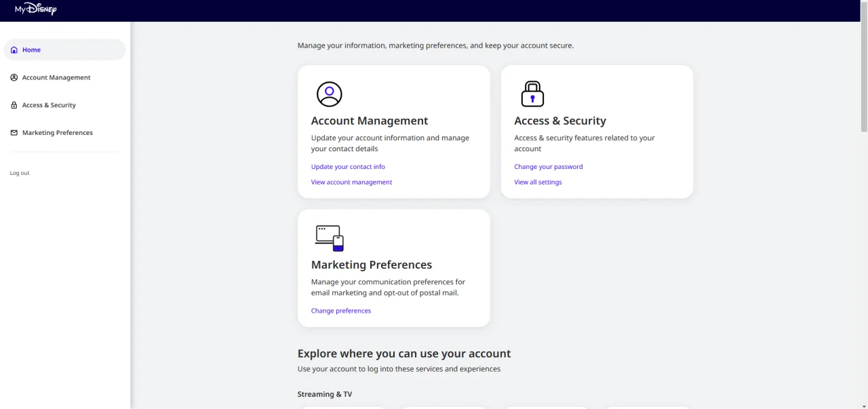Click the Marketing Preferences card heading

pyautogui.click(x=372, y=265)
